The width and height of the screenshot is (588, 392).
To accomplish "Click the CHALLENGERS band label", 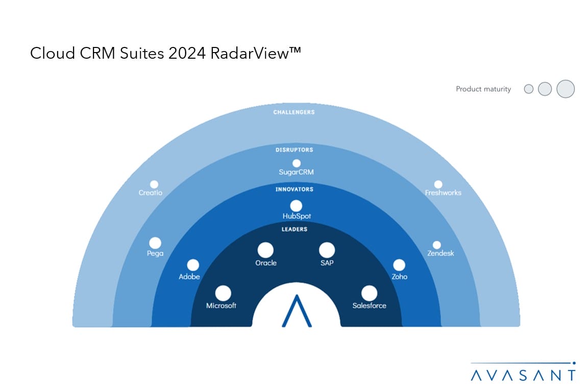I will (x=294, y=112).
